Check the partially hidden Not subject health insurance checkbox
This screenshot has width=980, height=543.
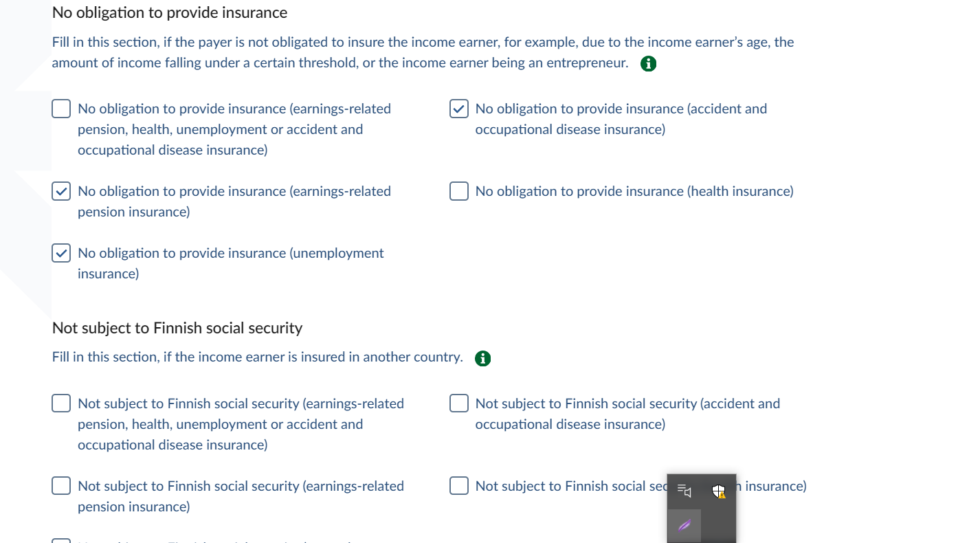click(459, 486)
